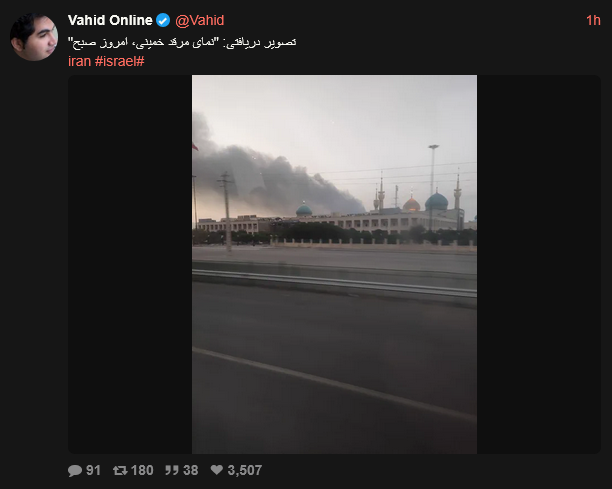Click the right black video margin
The height and width of the screenshot is (489, 612).
tap(539, 264)
